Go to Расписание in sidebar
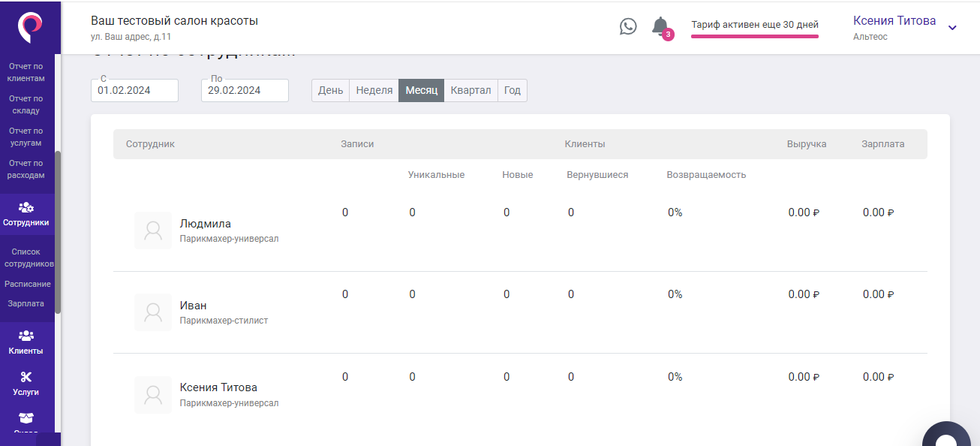980x446 pixels. tap(28, 284)
